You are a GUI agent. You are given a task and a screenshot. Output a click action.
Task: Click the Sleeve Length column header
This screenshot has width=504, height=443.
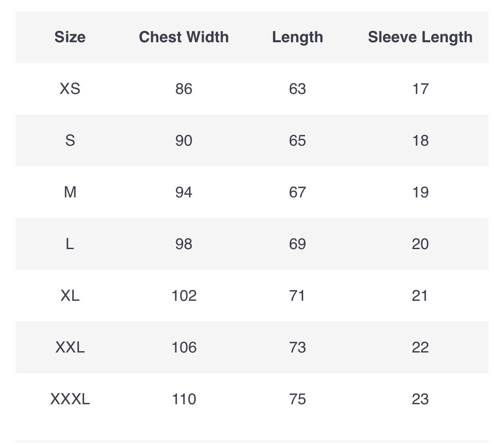(420, 37)
